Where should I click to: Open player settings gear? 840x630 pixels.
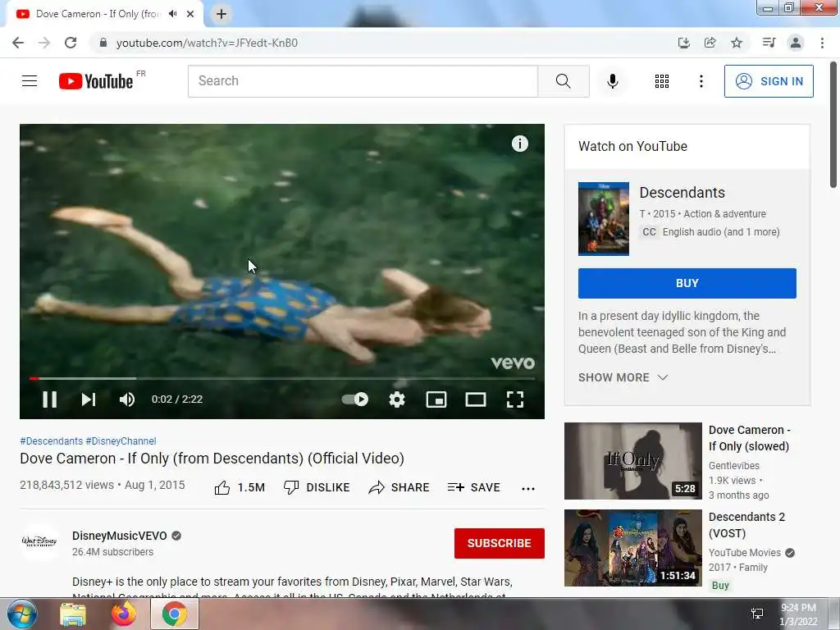click(397, 399)
